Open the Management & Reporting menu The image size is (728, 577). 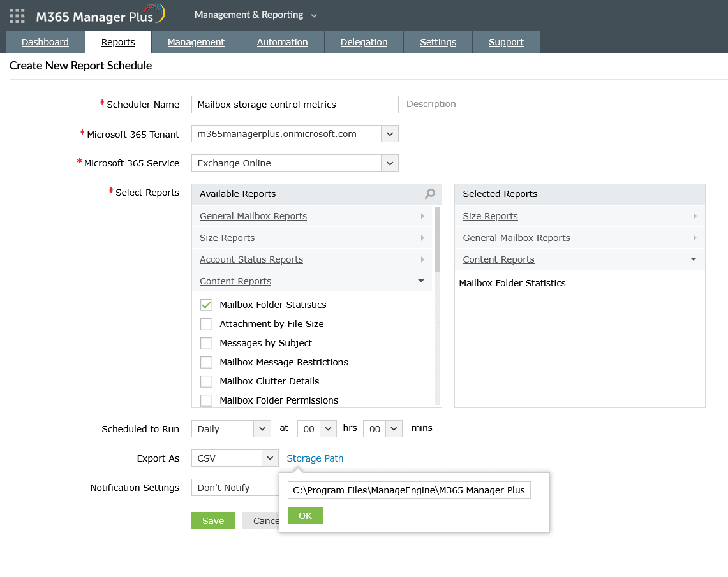tap(255, 14)
